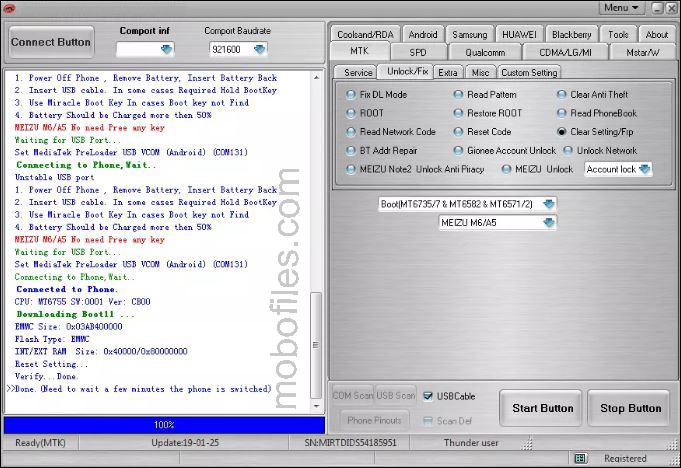The height and width of the screenshot is (468, 681).
Task: Click the status icon beside Registered
Action: [x=580, y=458]
